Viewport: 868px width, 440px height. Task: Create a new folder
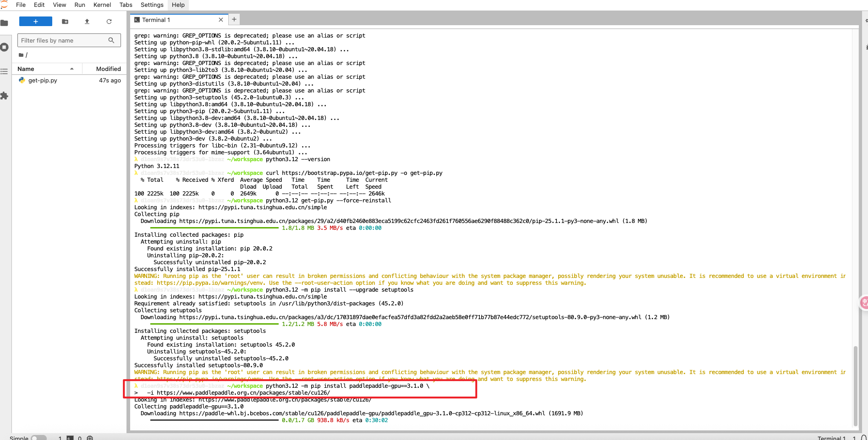coord(65,21)
